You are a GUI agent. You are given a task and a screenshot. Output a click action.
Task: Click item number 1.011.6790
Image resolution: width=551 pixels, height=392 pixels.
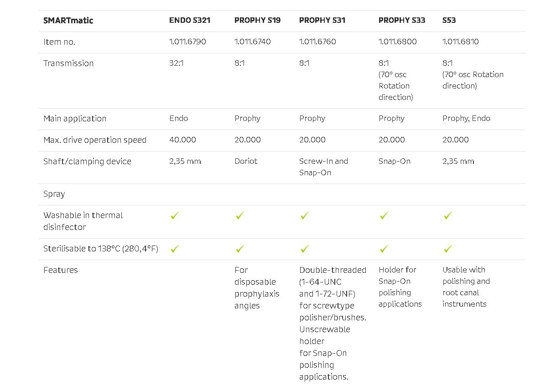click(187, 42)
